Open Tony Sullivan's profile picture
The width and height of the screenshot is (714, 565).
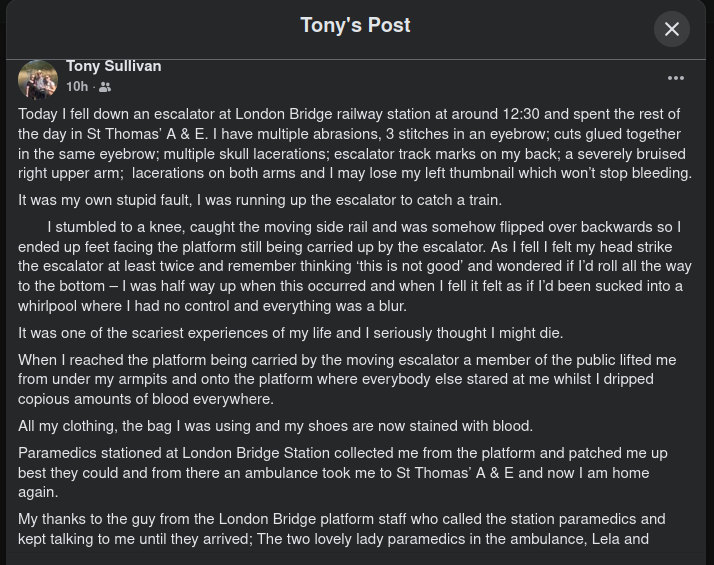click(38, 80)
